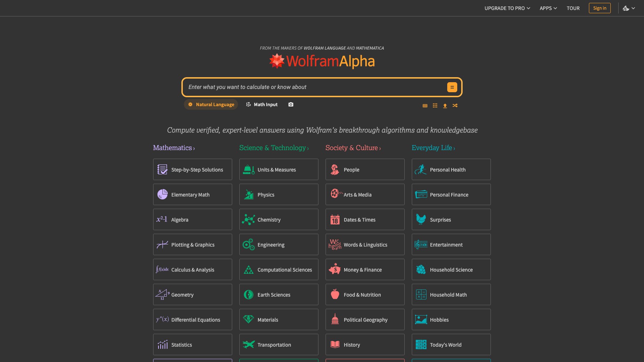Click the Food & Nutrition apple icon
The image size is (644, 362).
[335, 294]
